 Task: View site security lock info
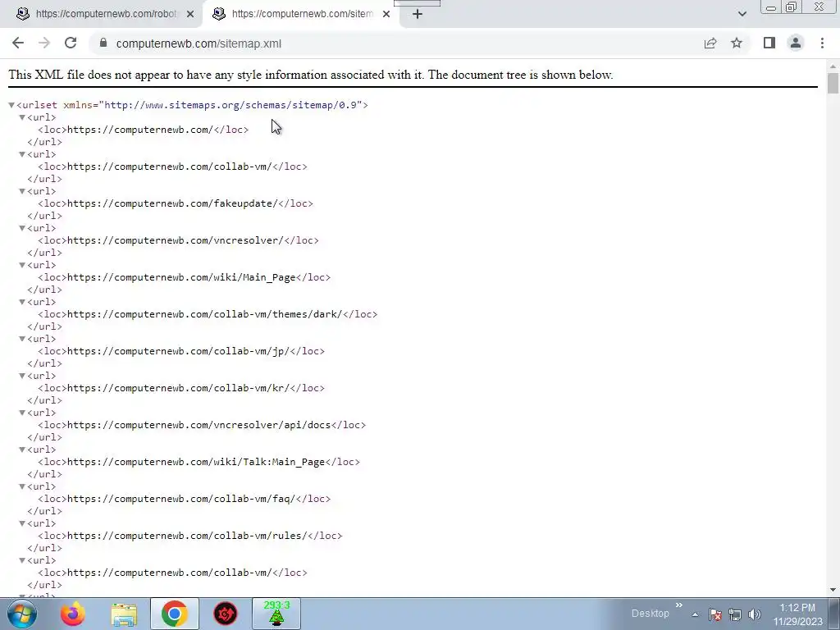point(103,43)
